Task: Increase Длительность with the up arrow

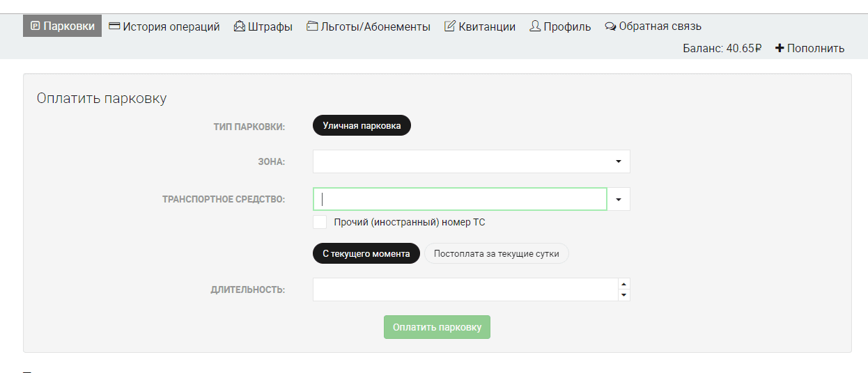Action: pyautogui.click(x=624, y=284)
